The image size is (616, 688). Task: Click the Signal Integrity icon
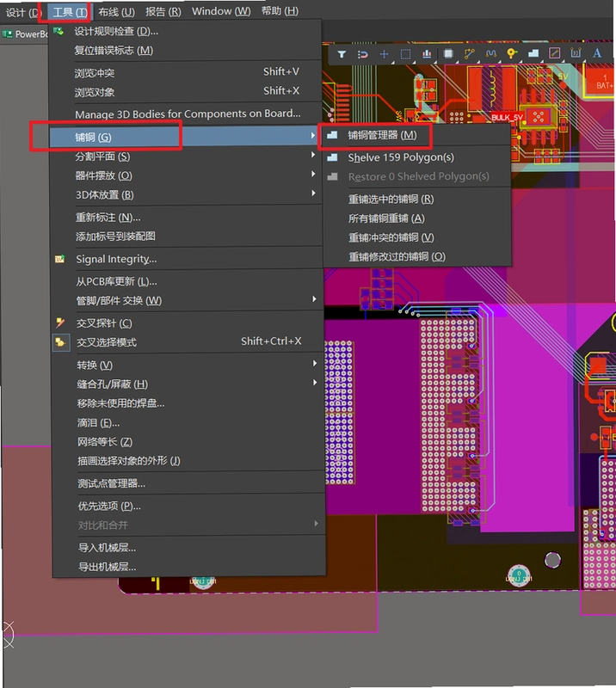[x=59, y=259]
